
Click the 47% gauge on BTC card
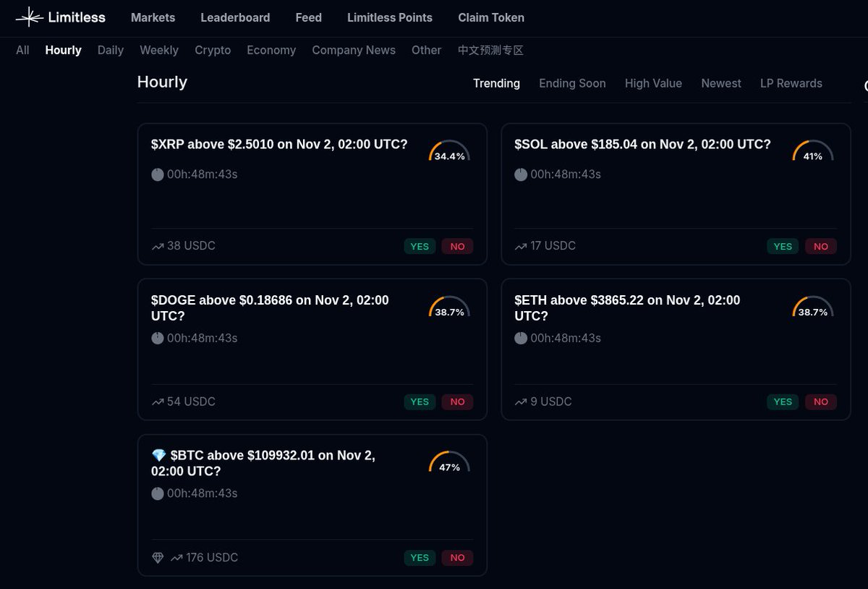pyautogui.click(x=449, y=463)
